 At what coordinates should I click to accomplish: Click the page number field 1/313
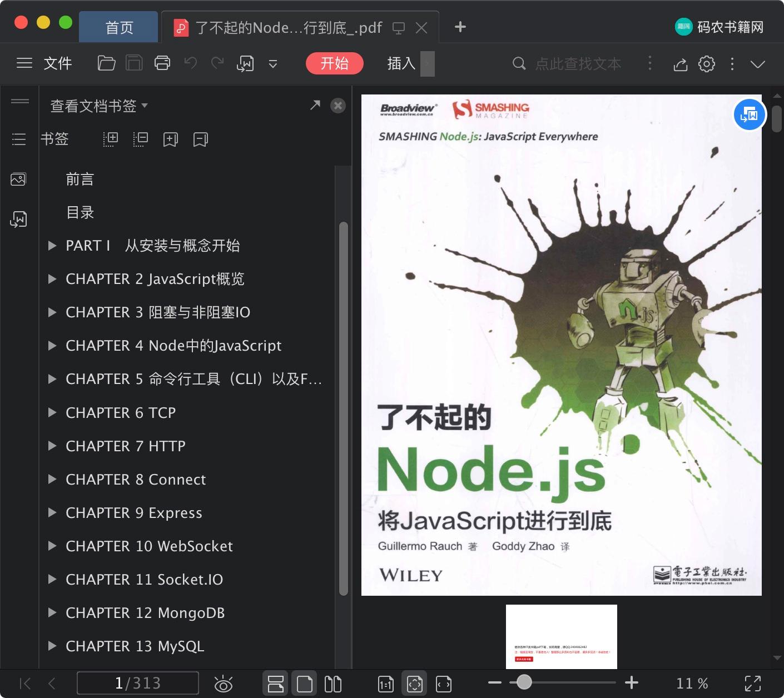(137, 683)
